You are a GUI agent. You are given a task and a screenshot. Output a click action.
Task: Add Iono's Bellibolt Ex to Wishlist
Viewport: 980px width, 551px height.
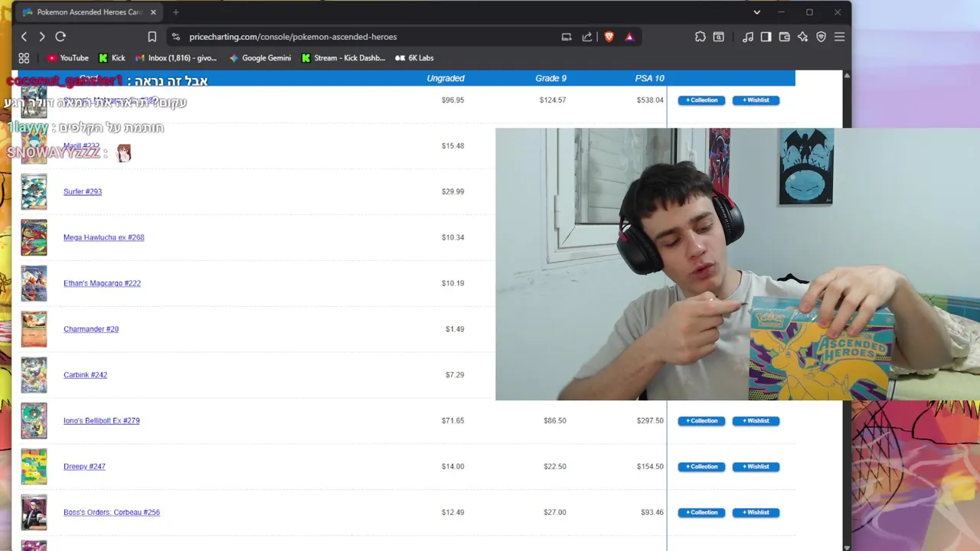[756, 421]
